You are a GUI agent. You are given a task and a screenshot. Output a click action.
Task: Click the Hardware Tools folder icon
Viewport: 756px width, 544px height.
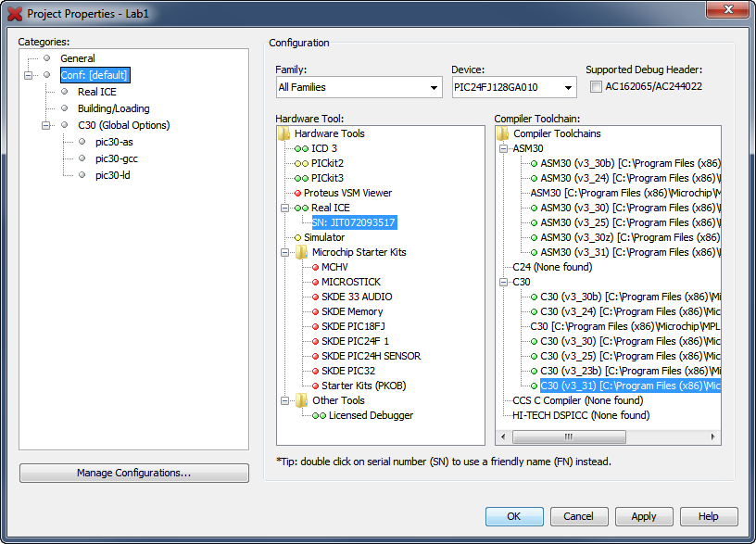(x=286, y=133)
